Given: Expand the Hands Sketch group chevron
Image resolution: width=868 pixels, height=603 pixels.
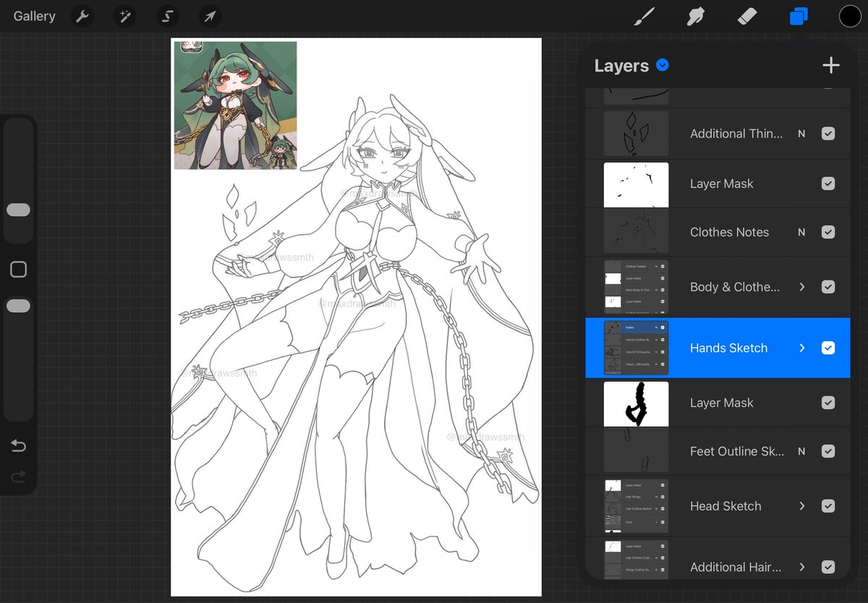Looking at the screenshot, I should 801,348.
